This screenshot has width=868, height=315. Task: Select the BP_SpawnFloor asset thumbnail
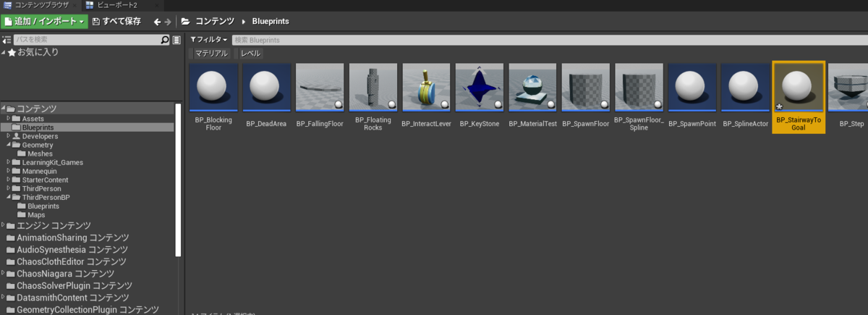pyautogui.click(x=586, y=88)
